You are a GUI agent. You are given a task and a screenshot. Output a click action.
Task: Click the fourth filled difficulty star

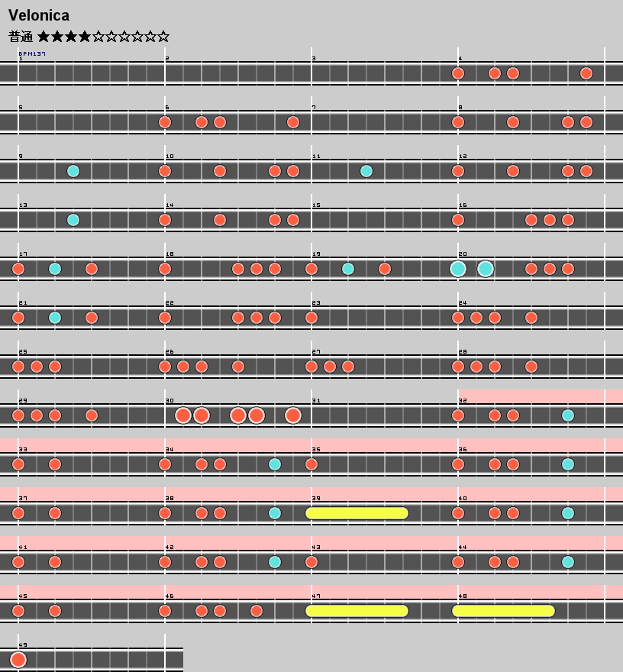click(85, 37)
